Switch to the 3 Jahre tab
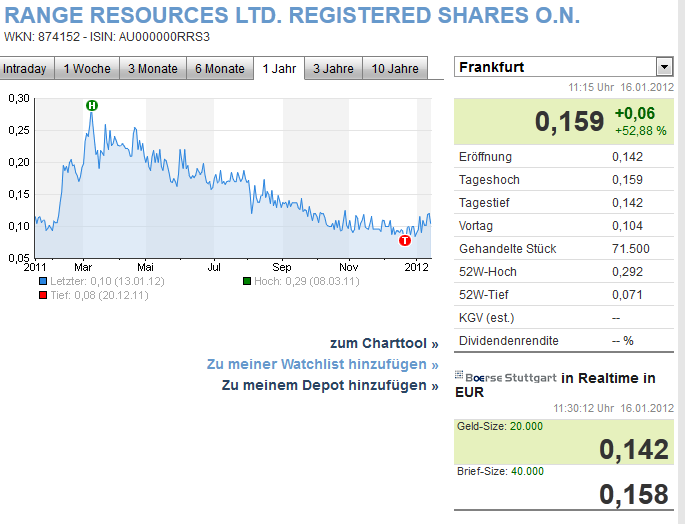Image resolution: width=685 pixels, height=524 pixels. coord(333,69)
